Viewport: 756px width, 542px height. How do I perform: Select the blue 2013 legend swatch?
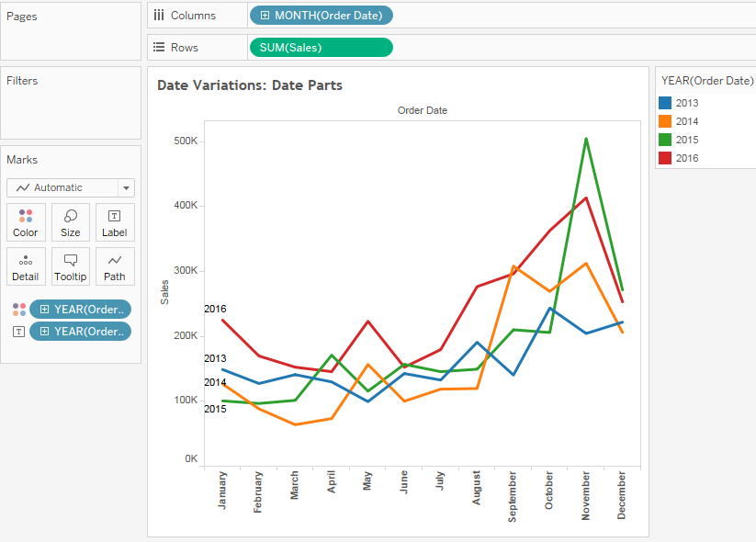point(665,103)
